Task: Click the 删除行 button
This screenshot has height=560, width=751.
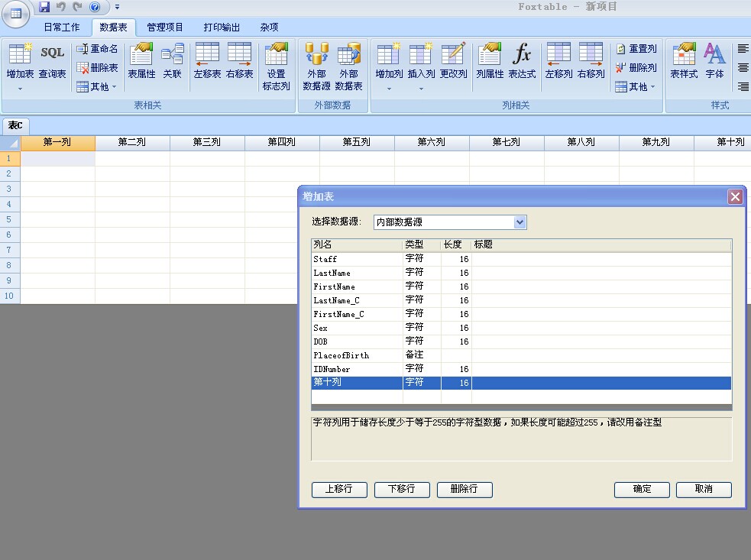Action: 465,489
